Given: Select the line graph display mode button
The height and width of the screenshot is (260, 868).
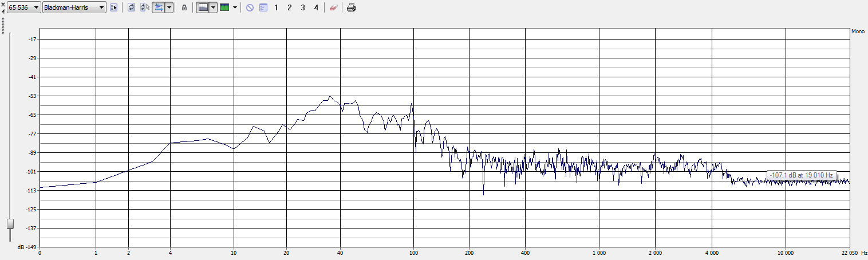Looking at the screenshot, I should tap(203, 7).
